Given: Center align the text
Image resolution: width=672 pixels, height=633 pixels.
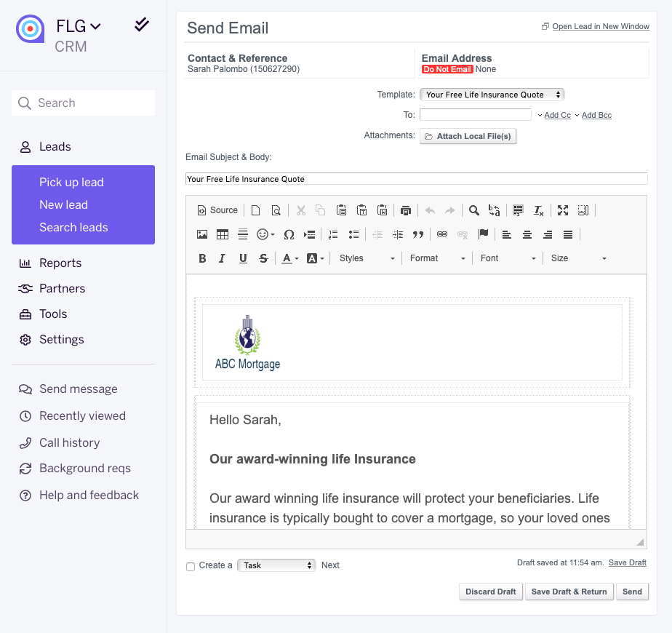Looking at the screenshot, I should [527, 234].
